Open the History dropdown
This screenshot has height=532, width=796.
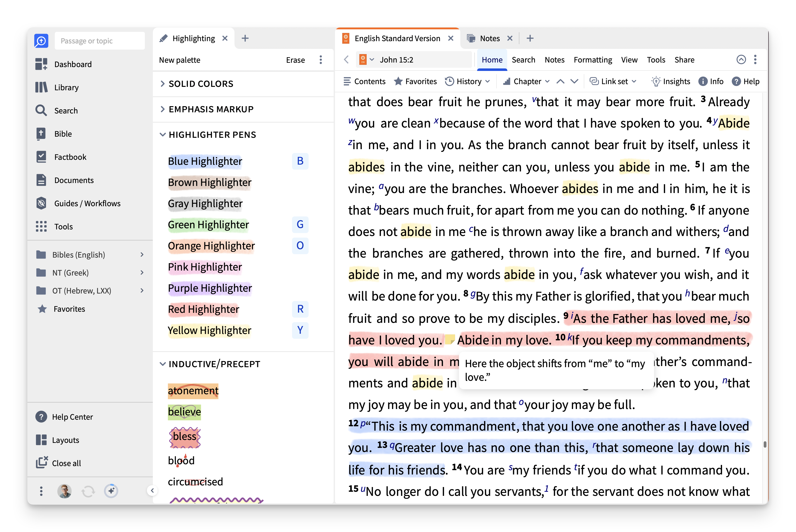(x=468, y=81)
